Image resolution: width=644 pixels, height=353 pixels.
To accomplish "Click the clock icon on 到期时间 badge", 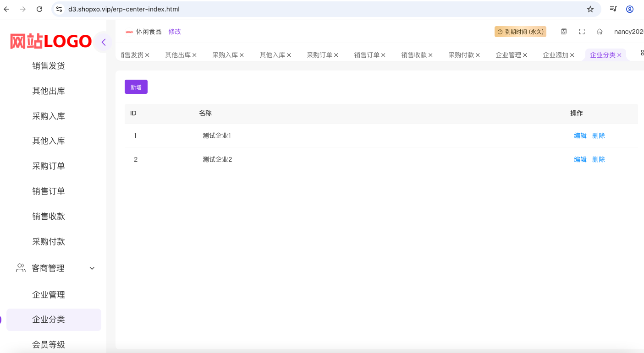I will 499,32.
